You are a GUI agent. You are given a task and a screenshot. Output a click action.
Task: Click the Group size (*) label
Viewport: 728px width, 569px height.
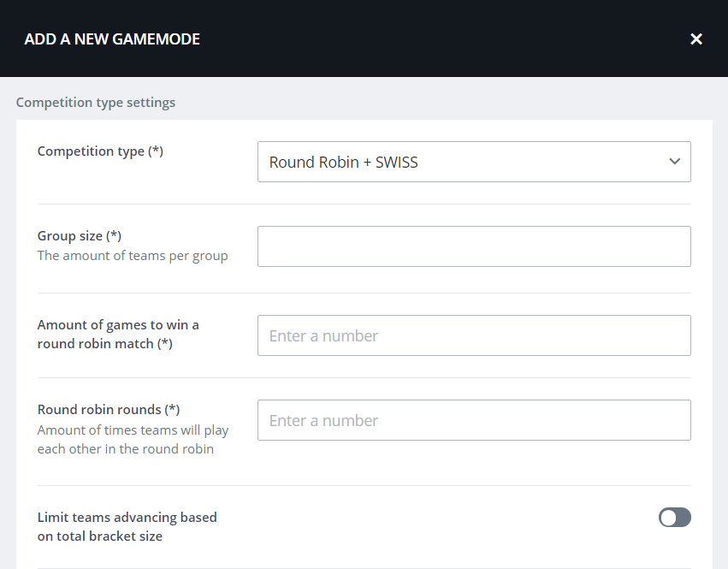click(80, 236)
